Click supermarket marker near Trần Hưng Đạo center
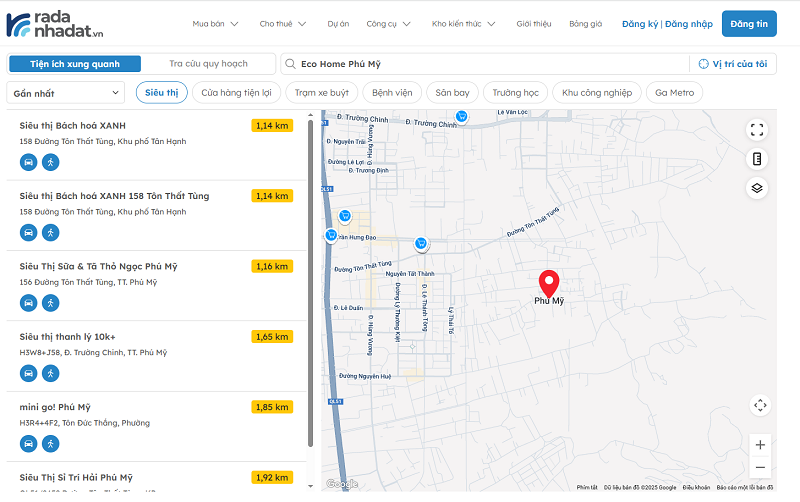The image size is (800, 502). [421, 244]
